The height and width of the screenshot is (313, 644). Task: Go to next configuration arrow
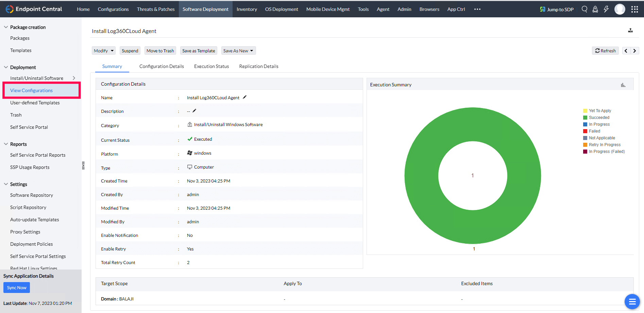(x=634, y=51)
